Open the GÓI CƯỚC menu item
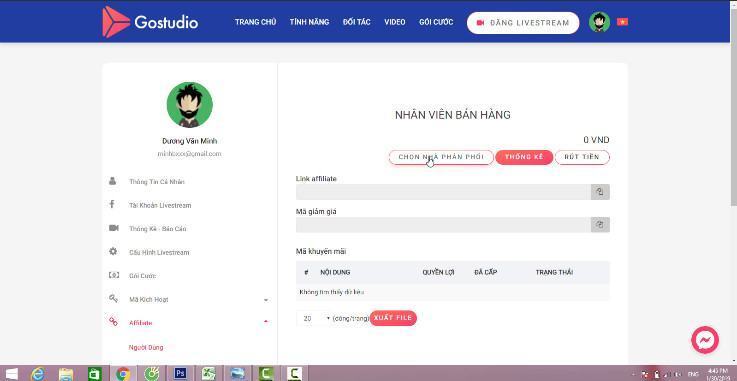 click(x=436, y=22)
